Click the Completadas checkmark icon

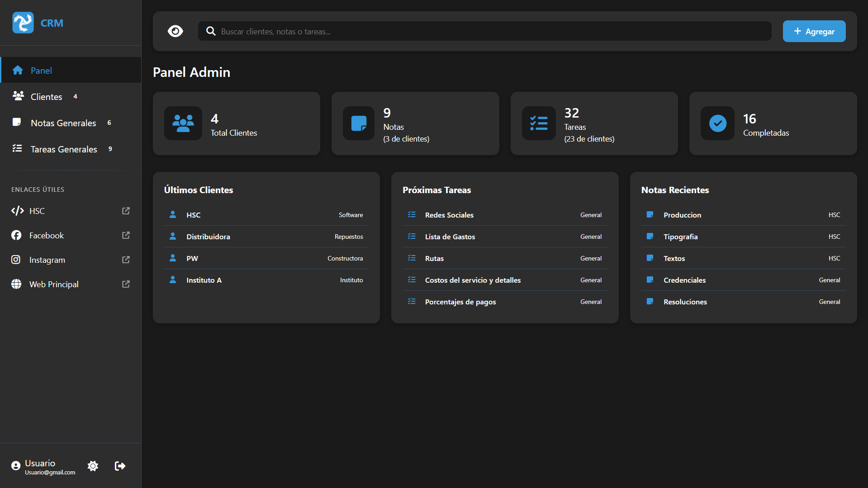718,123
